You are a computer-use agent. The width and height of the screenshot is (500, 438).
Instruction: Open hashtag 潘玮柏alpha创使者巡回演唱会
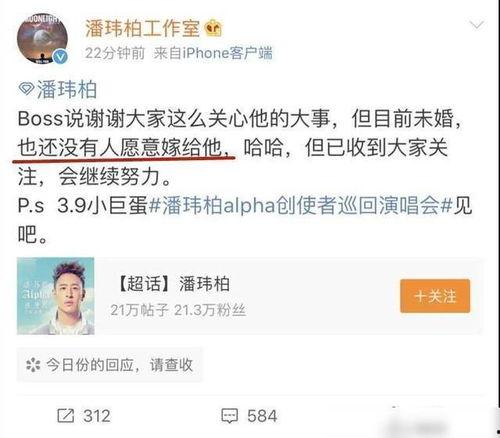[300, 205]
